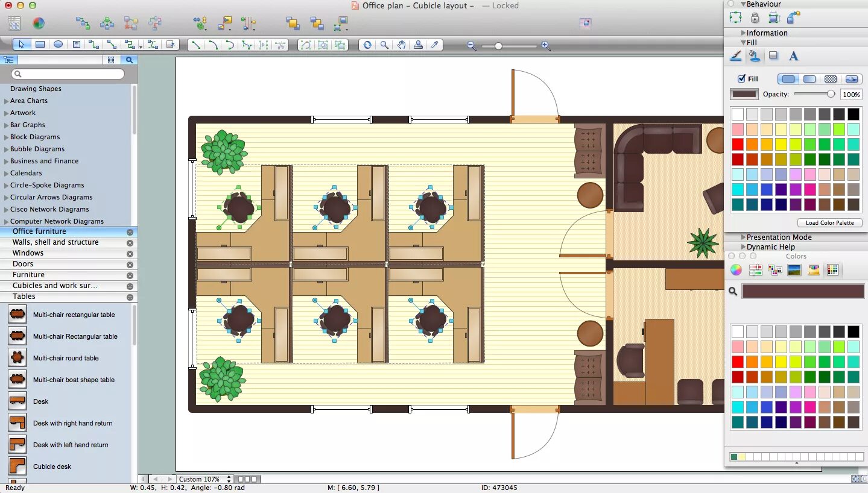Uncheck the Fill checkbox

click(741, 78)
